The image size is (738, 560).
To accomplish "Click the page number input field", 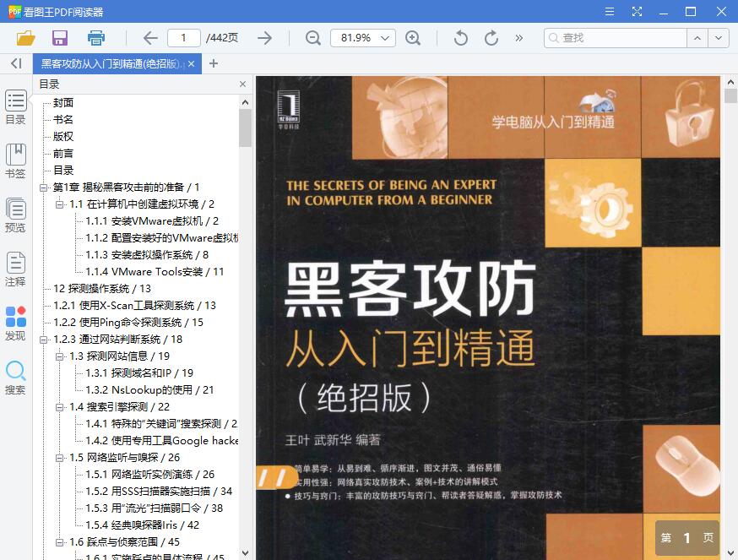I will (x=183, y=38).
